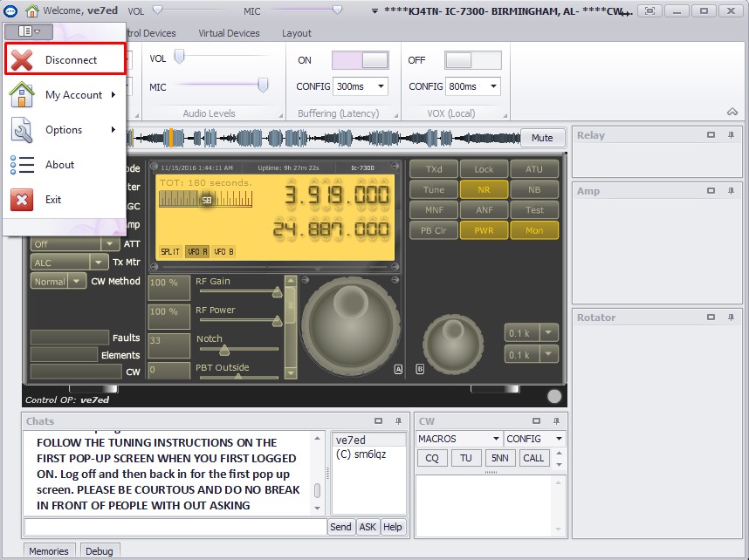Toggle the ATU button

click(x=534, y=169)
